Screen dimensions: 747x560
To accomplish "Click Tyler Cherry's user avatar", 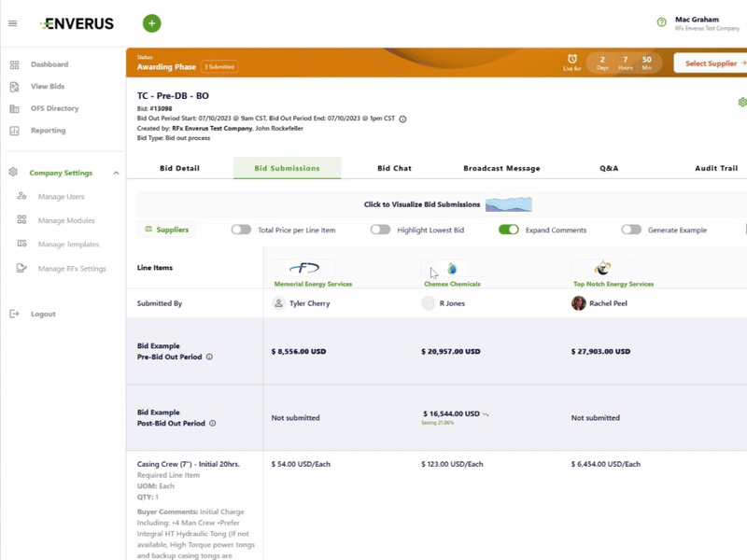I will point(278,302).
